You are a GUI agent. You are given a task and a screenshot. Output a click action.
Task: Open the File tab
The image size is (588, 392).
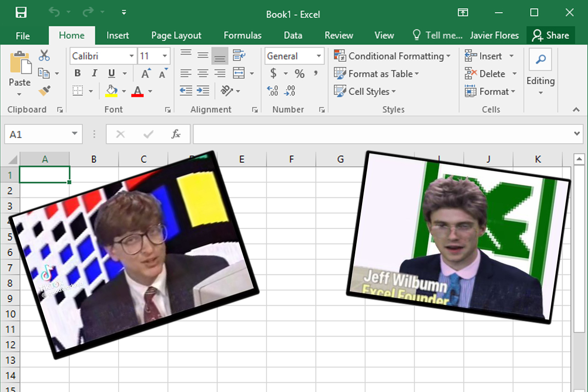point(23,35)
